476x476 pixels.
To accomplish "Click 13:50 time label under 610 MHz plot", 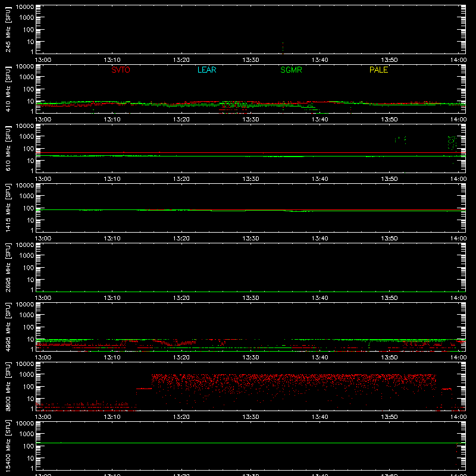I will click(x=389, y=179).
